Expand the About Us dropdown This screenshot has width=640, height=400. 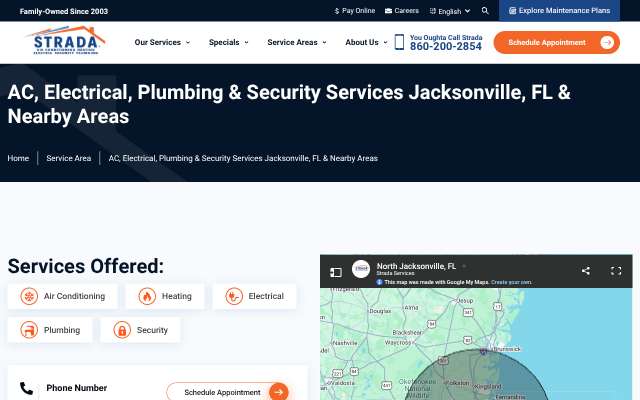coord(366,42)
